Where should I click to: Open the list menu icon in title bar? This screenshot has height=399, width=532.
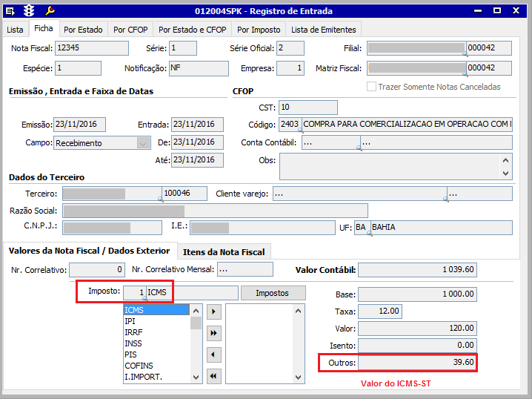coord(10,11)
